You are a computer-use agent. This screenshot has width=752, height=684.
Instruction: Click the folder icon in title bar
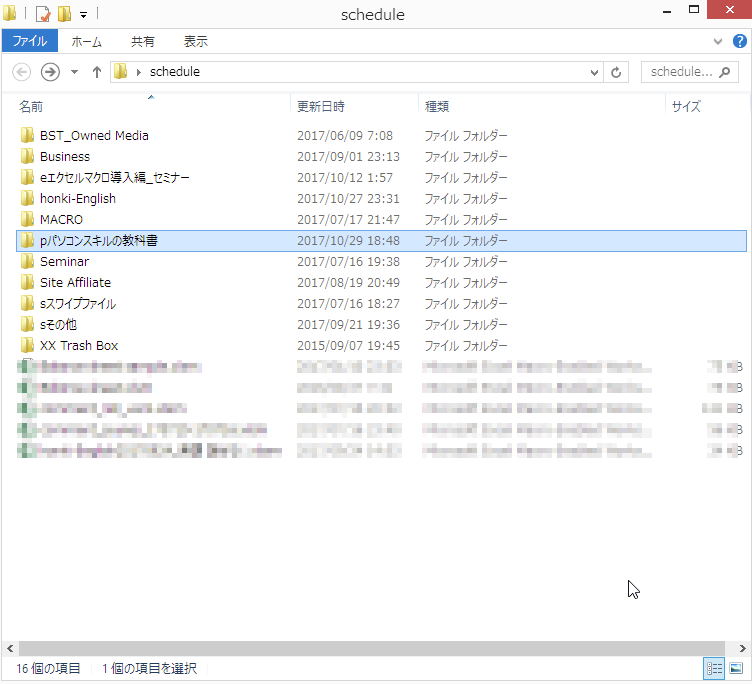pyautogui.click(x=10, y=13)
